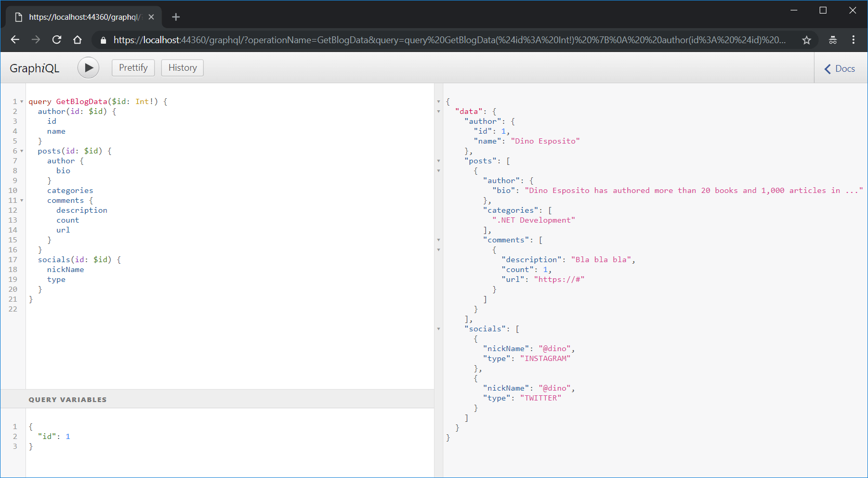Click 'nickName' field on line 18
Screen dimensions: 868x478
tap(65, 269)
